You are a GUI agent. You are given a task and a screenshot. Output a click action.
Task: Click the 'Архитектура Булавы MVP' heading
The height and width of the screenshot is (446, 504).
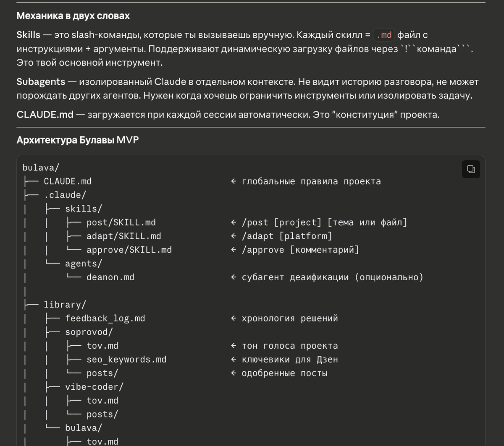click(78, 140)
